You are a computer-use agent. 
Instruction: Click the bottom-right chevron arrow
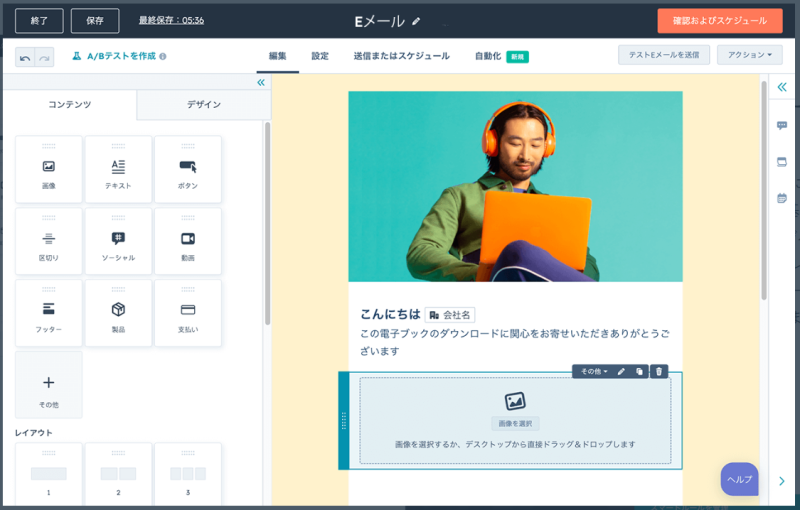pos(782,481)
